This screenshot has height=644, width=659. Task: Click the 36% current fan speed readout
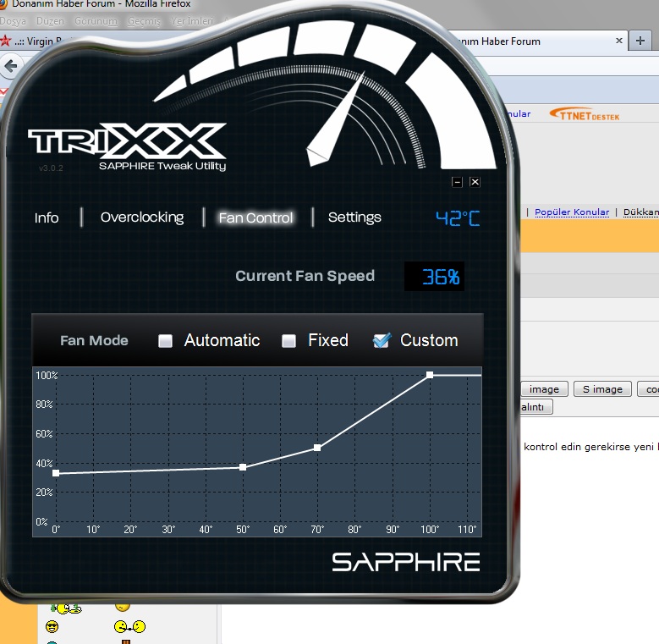[x=434, y=277]
